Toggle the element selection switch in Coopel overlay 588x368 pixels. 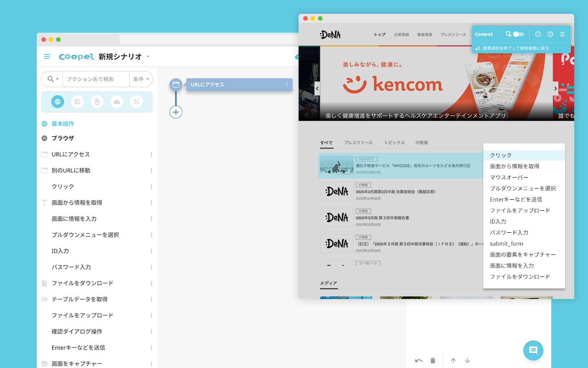(519, 34)
